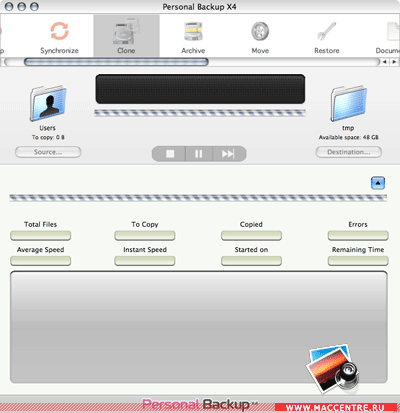
Task: Click the Instant Speed field
Action: pos(145,261)
